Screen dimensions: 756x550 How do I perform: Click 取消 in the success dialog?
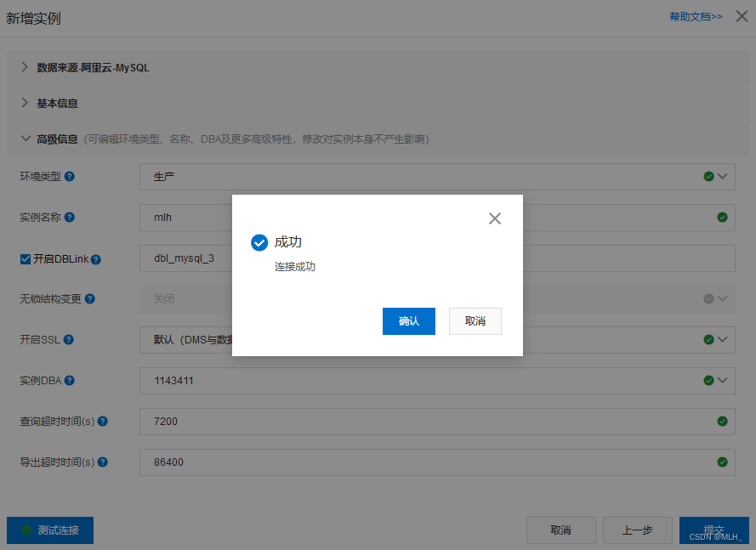475,321
